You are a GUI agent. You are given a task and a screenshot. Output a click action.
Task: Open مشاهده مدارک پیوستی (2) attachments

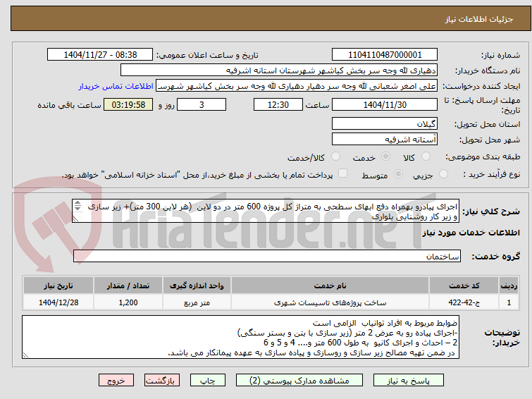coord(299,381)
